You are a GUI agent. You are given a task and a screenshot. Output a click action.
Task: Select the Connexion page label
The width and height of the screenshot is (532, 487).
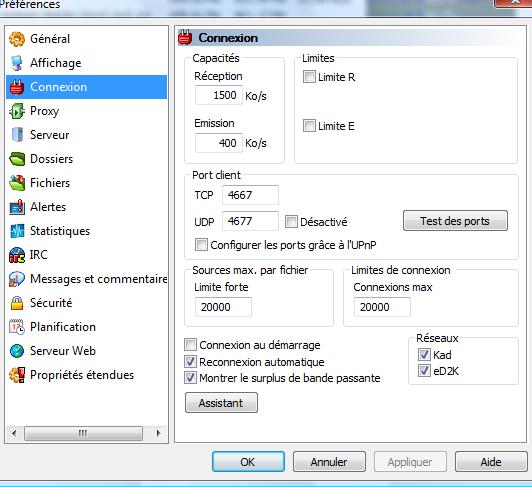[x=58, y=87]
